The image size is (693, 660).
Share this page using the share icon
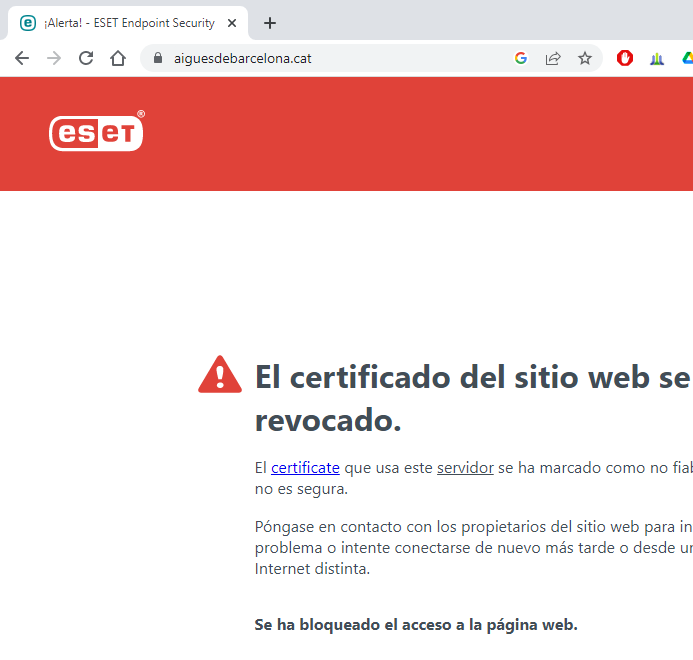(x=553, y=58)
